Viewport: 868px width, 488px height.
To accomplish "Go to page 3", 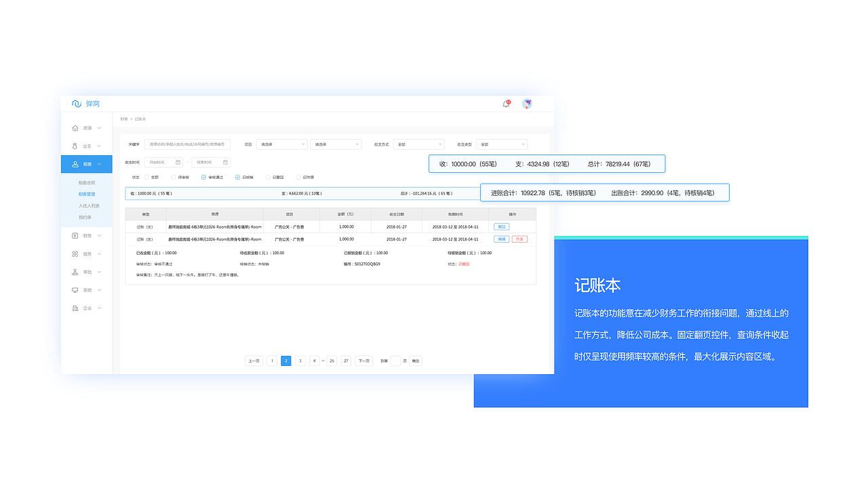I will click(x=300, y=361).
